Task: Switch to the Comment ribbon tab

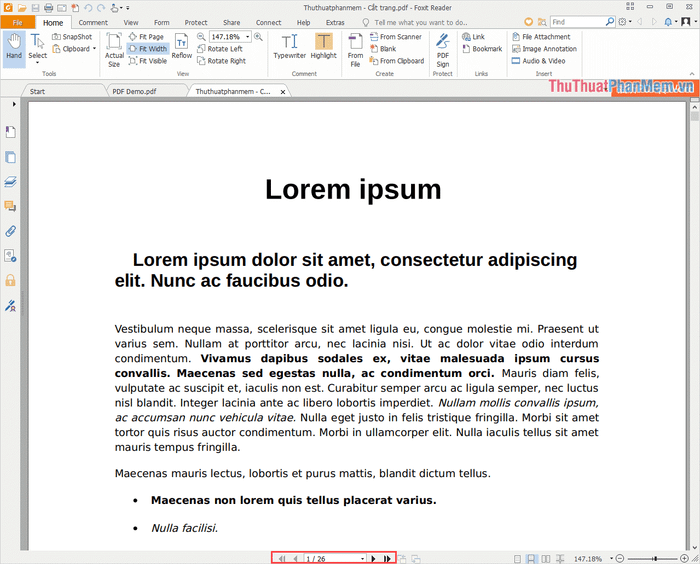Action: 93,22
